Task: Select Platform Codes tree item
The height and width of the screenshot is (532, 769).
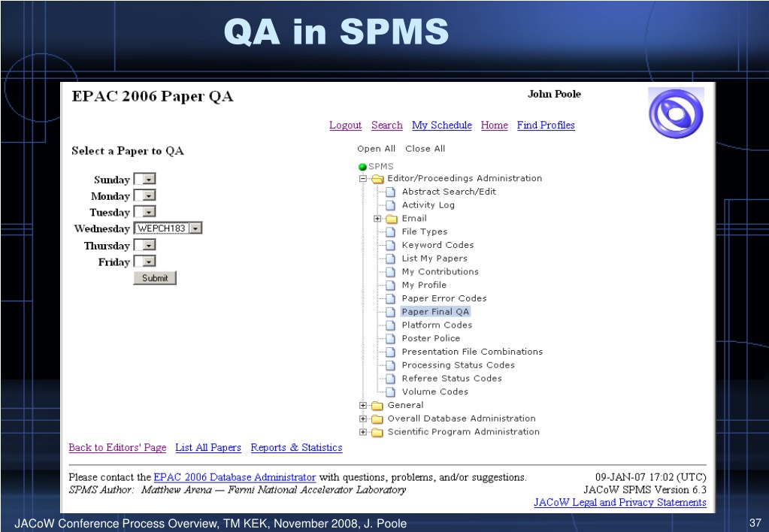Action: click(437, 325)
